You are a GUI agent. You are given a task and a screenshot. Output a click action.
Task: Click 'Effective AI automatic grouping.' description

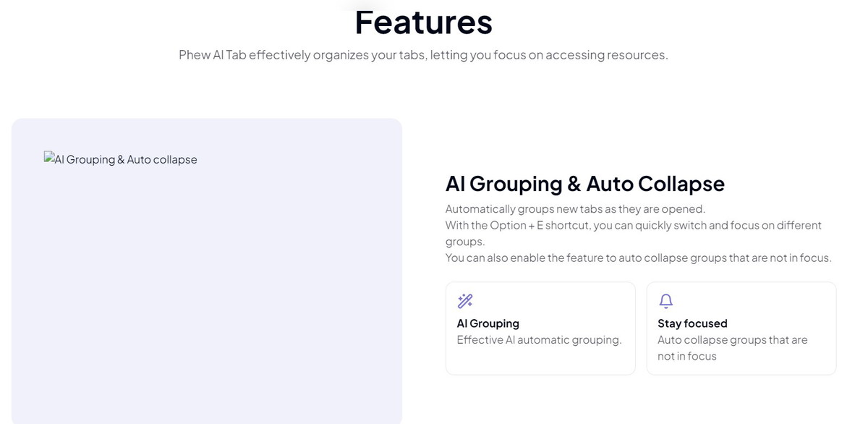pos(540,340)
